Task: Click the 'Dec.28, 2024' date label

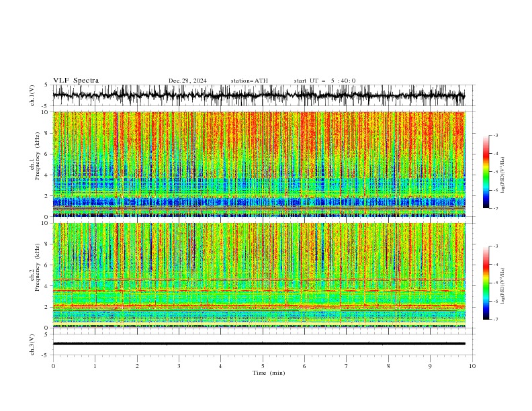Action: 187,81
